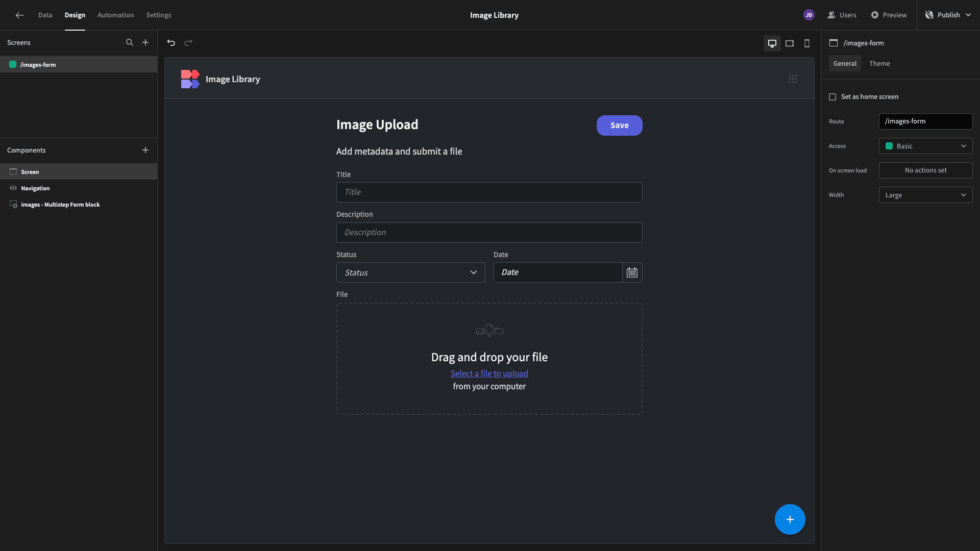Select the General settings tab

tap(845, 64)
